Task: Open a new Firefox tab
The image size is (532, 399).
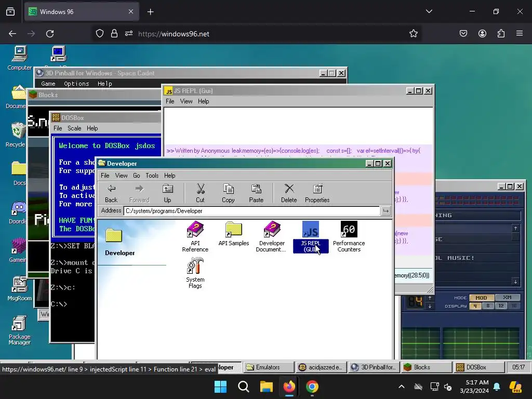Action: pos(150,12)
